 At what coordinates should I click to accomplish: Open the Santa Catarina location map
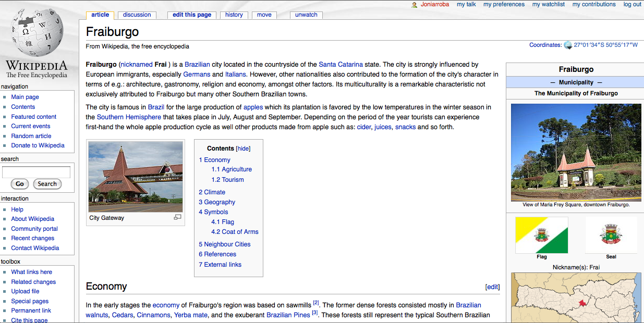(576, 297)
